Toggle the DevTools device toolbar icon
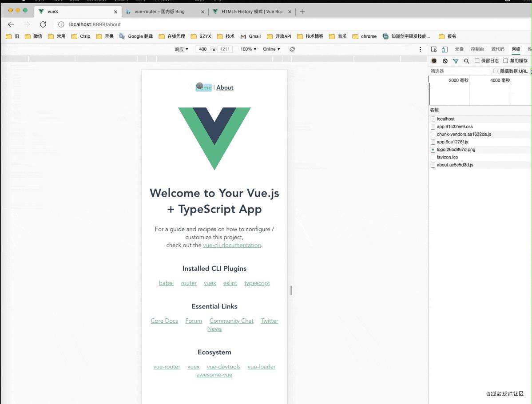532x404 pixels. pos(445,49)
